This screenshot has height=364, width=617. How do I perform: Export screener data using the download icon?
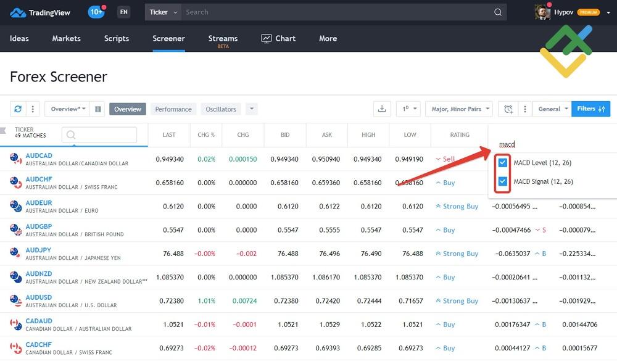[x=382, y=109]
